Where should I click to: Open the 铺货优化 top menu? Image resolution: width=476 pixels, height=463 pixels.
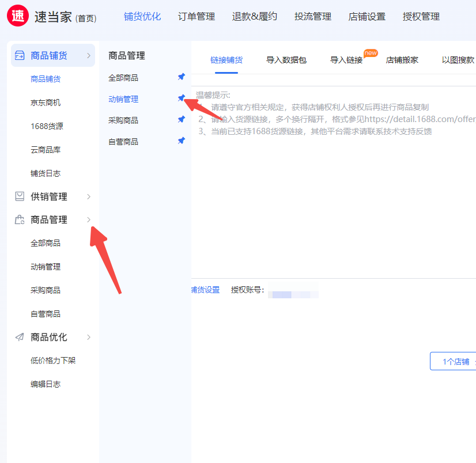(142, 16)
